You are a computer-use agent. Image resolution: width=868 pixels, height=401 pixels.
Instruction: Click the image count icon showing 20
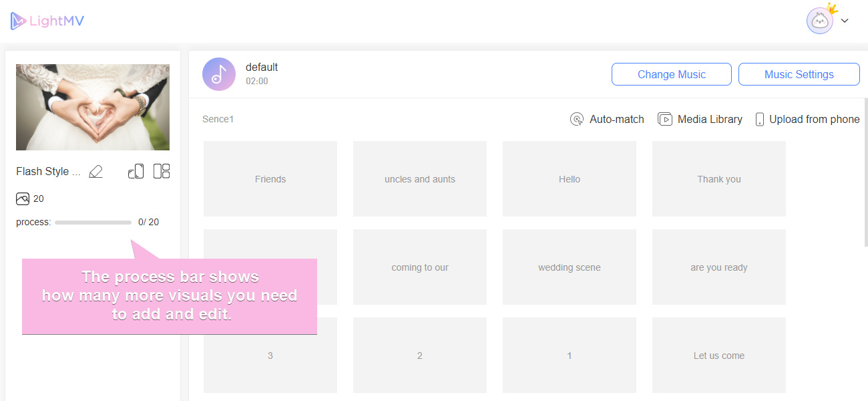22,198
